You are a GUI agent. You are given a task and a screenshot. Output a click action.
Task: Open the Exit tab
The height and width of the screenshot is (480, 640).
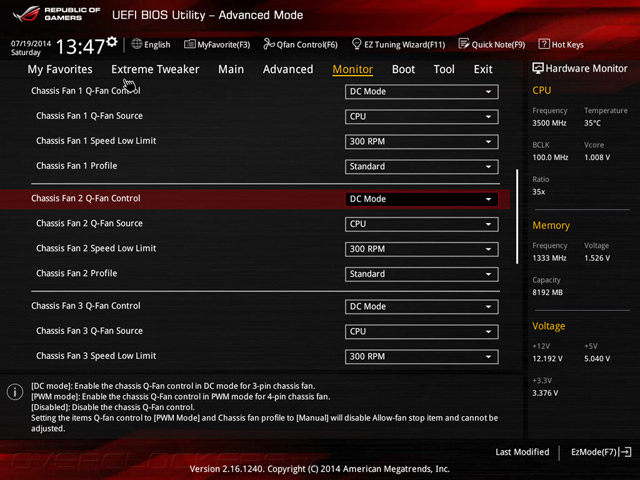[x=483, y=69]
